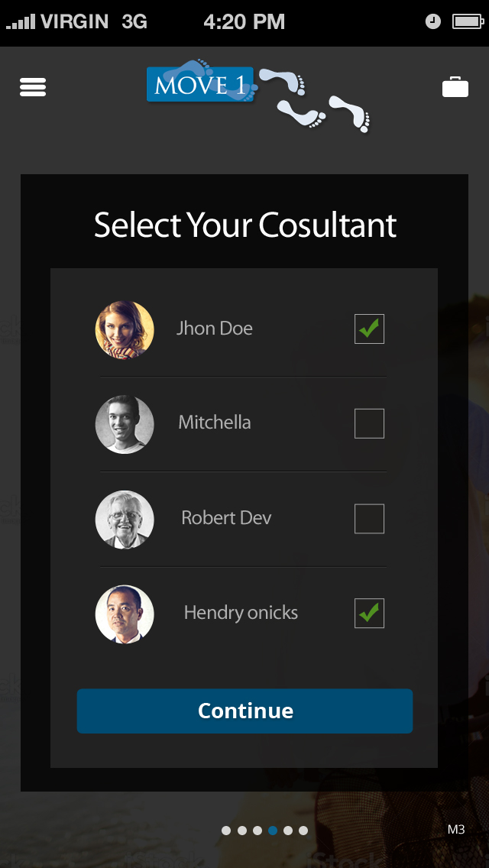This screenshot has height=868, width=489.
Task: Jump to the last page indicator dot
Action: point(303,831)
